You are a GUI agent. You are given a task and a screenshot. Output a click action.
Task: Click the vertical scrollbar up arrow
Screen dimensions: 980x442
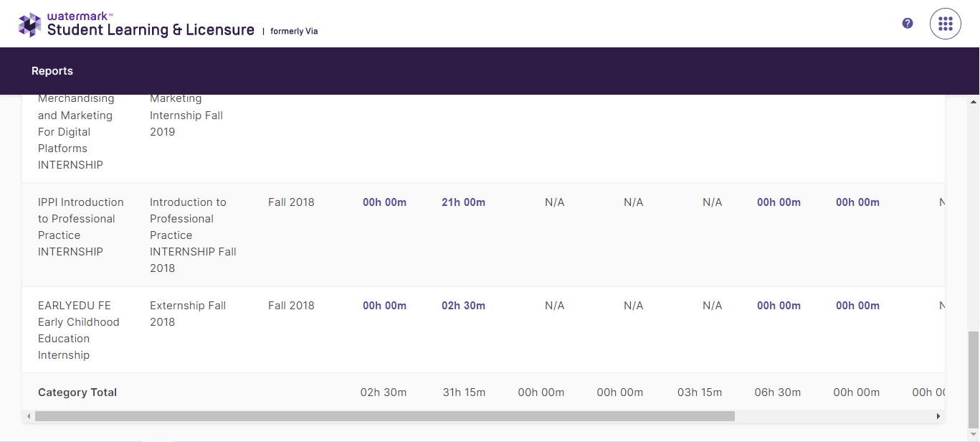tap(973, 102)
